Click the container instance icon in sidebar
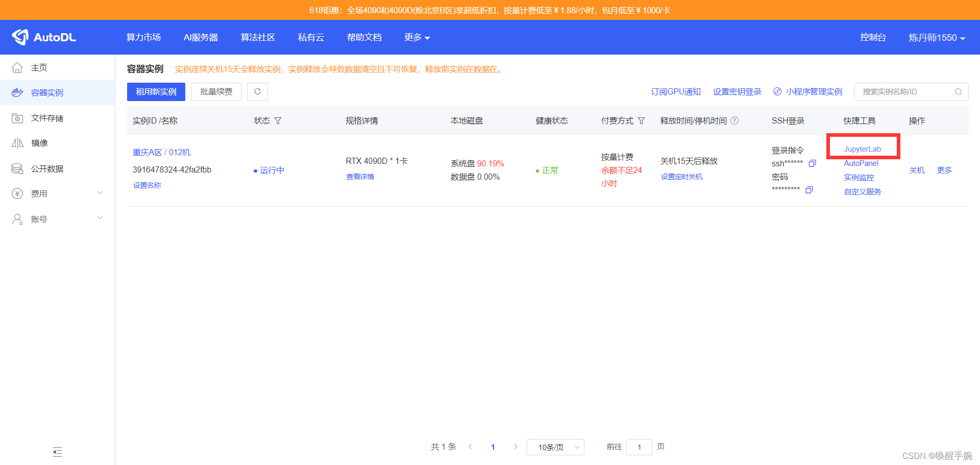The height and width of the screenshot is (465, 980). point(17,92)
